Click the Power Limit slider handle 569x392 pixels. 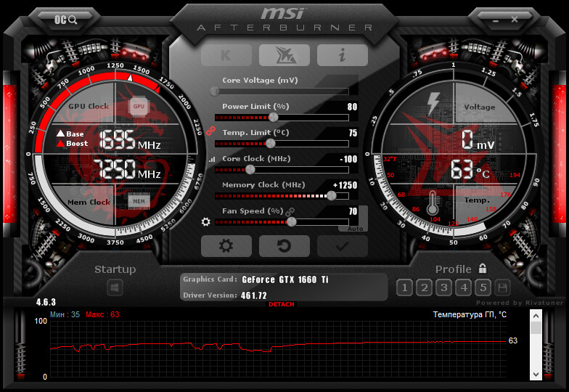click(273, 118)
